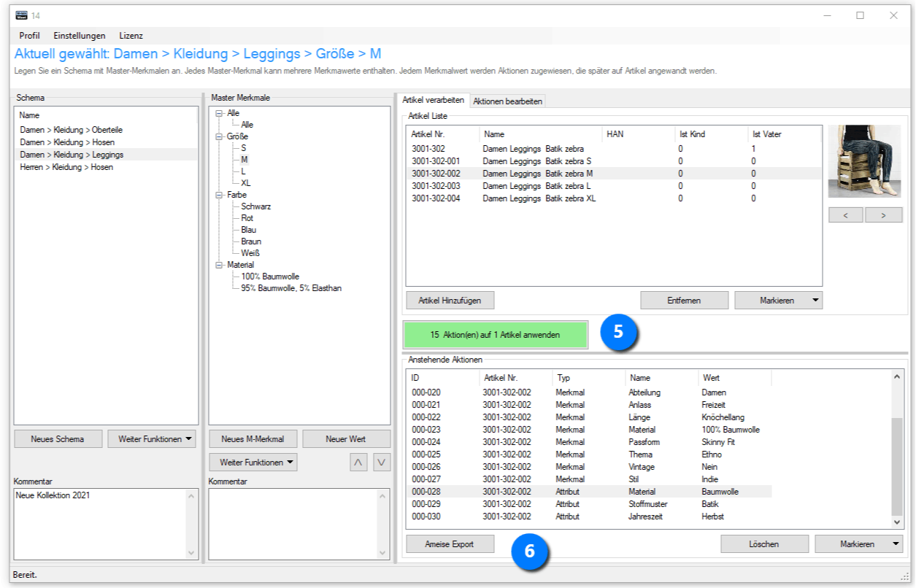The height and width of the screenshot is (588, 916).
Task: Move the selected Merkmal up with the arrow button
Action: pyautogui.click(x=358, y=463)
